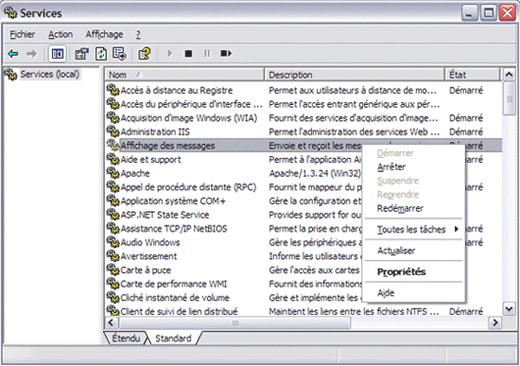Close the Services window
This screenshot has height=366, width=520.
[x=507, y=13]
